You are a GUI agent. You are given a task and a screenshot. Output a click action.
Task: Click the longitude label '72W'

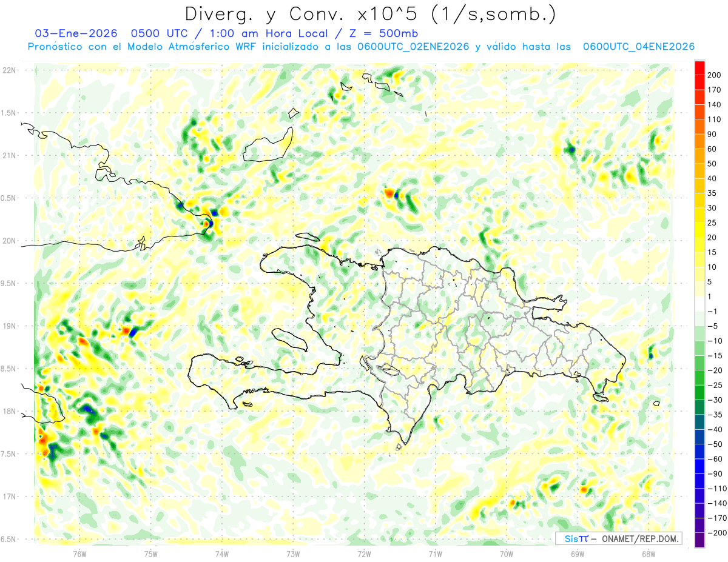click(364, 554)
